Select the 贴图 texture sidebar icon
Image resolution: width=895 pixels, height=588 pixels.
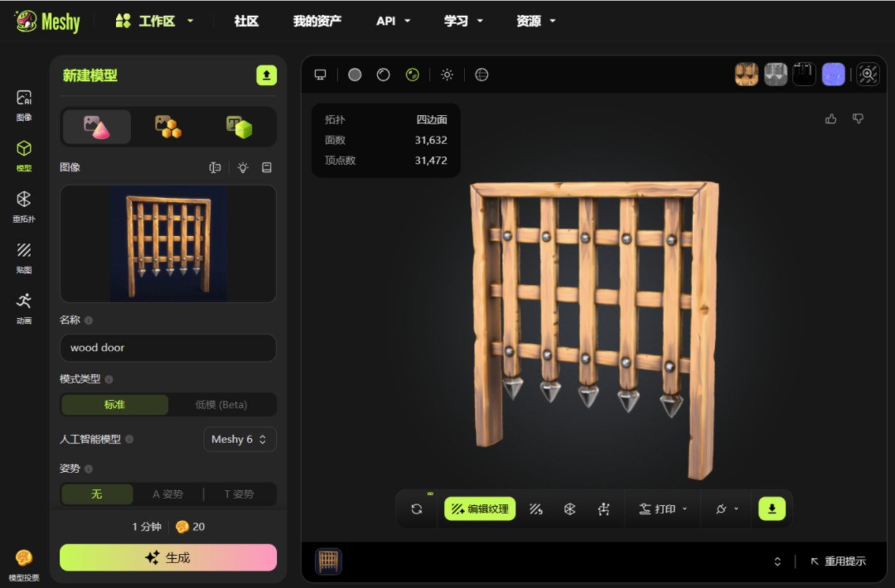coord(24,257)
